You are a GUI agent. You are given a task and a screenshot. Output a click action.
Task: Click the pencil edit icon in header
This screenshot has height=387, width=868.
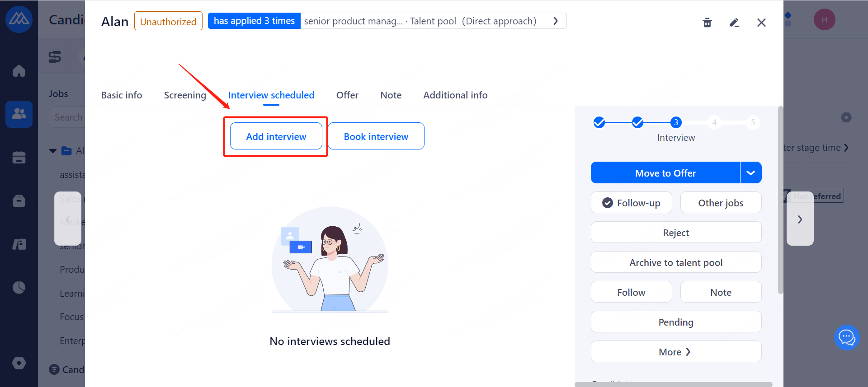(734, 23)
